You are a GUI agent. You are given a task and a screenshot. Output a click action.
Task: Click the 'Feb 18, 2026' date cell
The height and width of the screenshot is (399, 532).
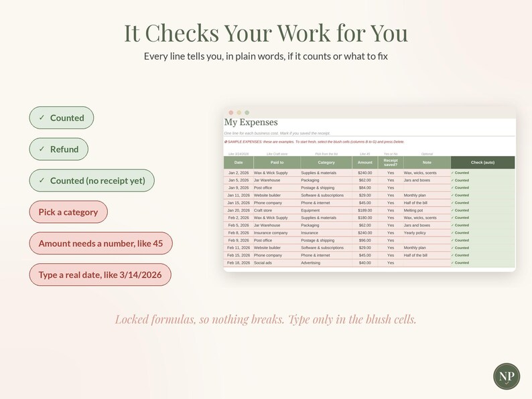pos(239,262)
